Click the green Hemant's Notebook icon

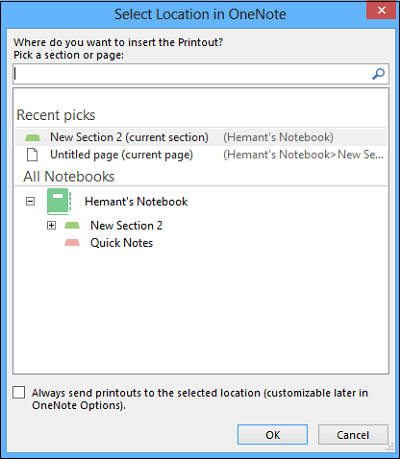[59, 201]
